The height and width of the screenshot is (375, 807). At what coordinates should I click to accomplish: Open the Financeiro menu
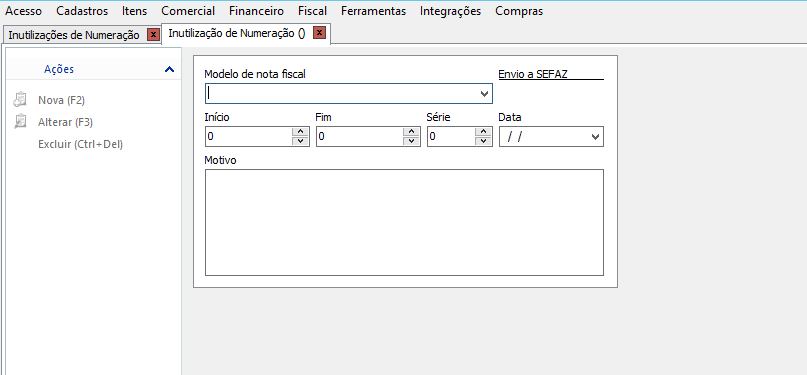(x=256, y=11)
